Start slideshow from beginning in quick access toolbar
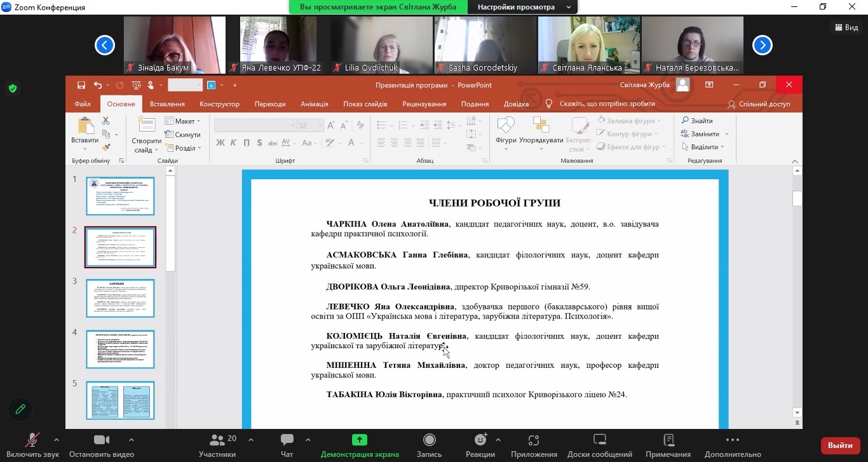The height and width of the screenshot is (462, 868). tap(136, 85)
